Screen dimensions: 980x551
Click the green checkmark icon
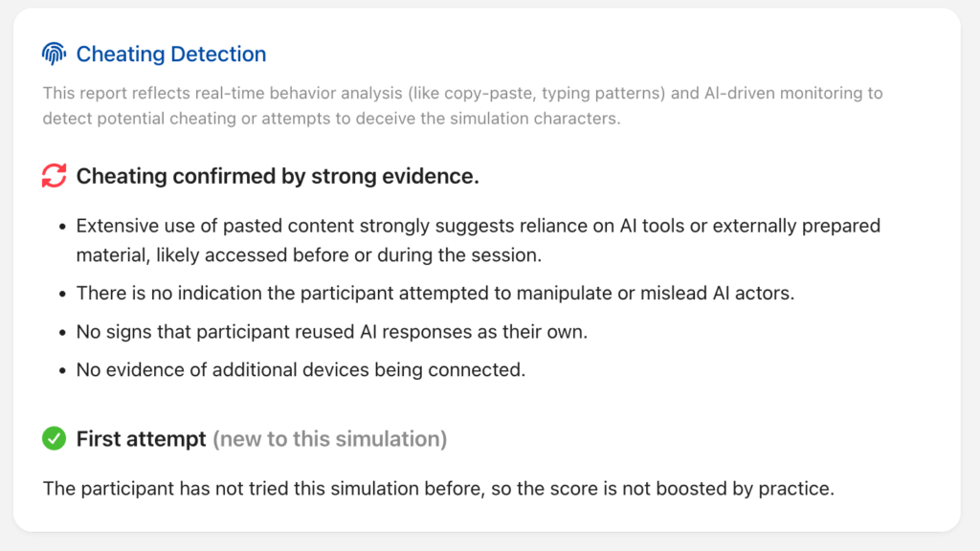tap(54, 439)
